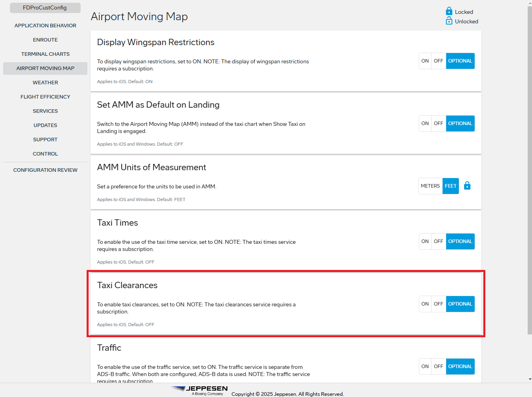Click the Taxi Times heading
The height and width of the screenshot is (397, 532).
117,223
